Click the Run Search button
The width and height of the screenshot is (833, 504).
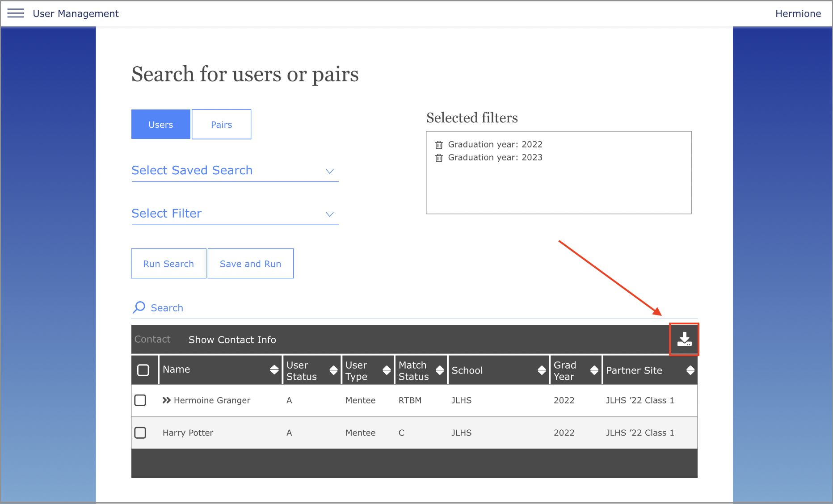[168, 264]
